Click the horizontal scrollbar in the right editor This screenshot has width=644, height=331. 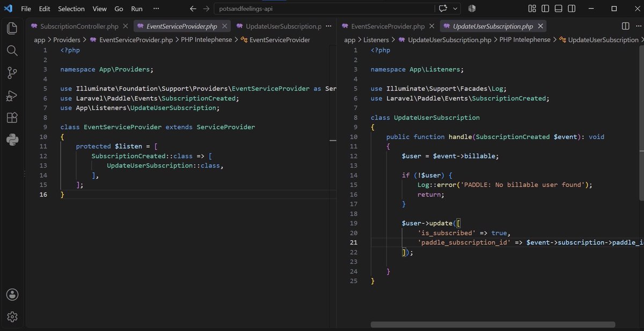pos(493,324)
